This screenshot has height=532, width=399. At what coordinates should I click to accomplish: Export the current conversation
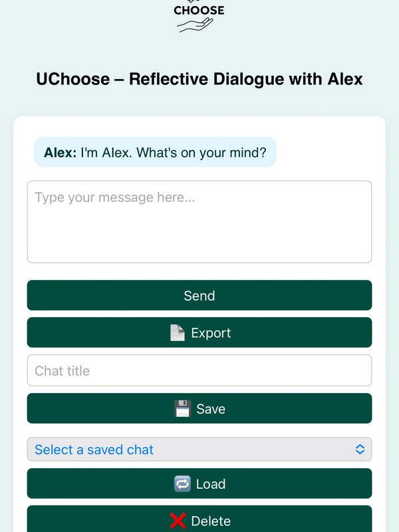tap(199, 332)
